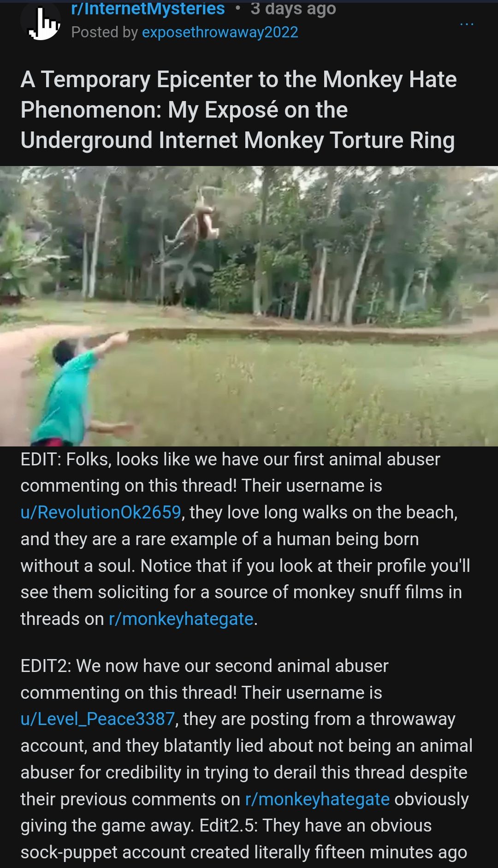Visit u/RevolutionOk2659's user profile
This screenshot has height=868, width=498.
[101, 512]
